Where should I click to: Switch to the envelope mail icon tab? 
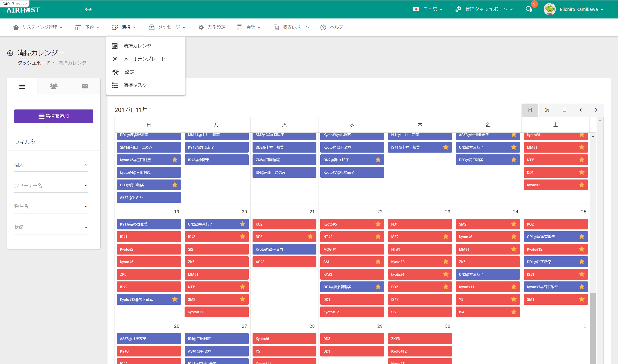[x=85, y=86]
